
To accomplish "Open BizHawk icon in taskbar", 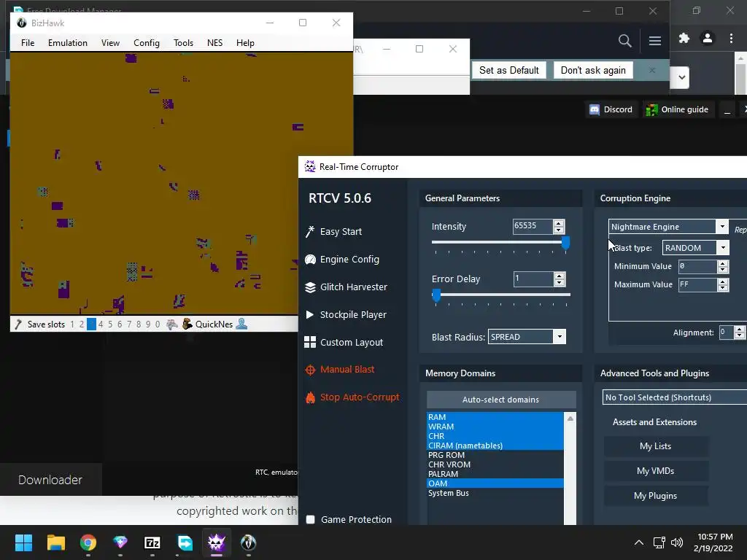I will pyautogui.click(x=248, y=542).
